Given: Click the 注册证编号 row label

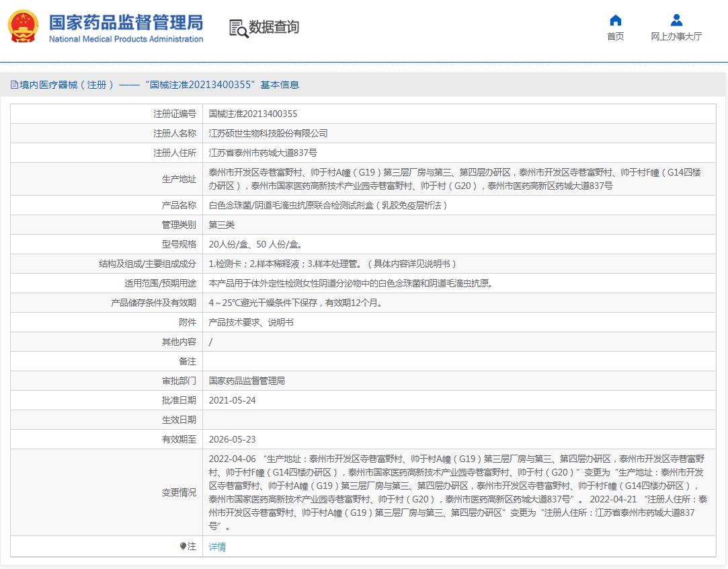Looking at the screenshot, I should tap(175, 114).
